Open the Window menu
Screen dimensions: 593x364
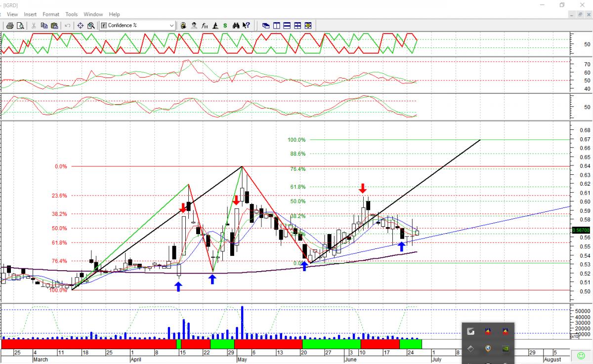point(93,14)
